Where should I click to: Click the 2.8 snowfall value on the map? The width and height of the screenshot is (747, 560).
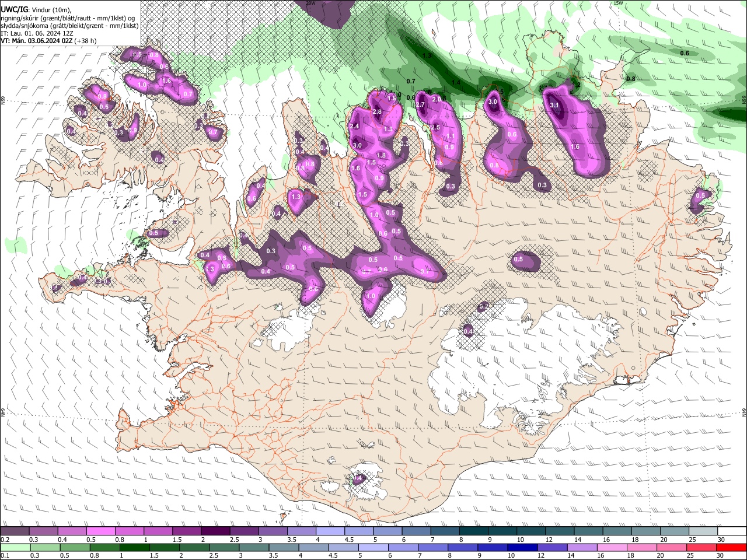(376, 112)
